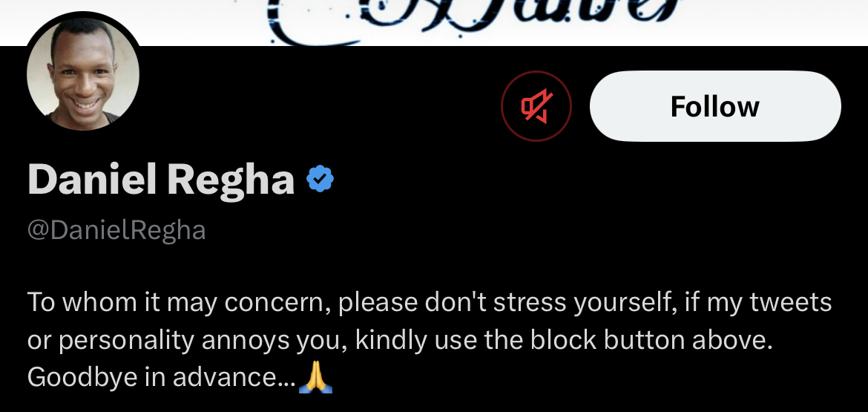Follow Daniel Regha
The height and width of the screenshot is (412, 868).
click(715, 105)
